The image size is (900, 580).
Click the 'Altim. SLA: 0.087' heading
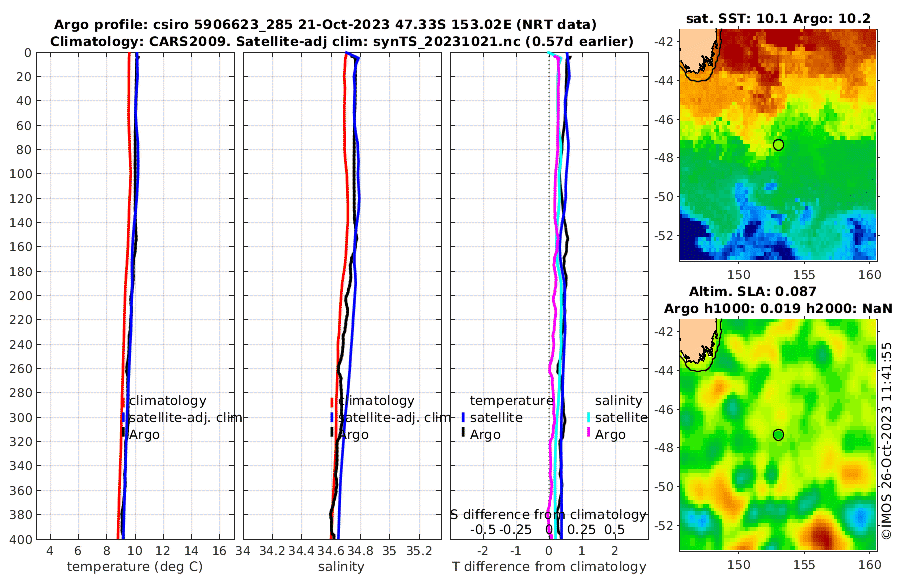point(752,292)
